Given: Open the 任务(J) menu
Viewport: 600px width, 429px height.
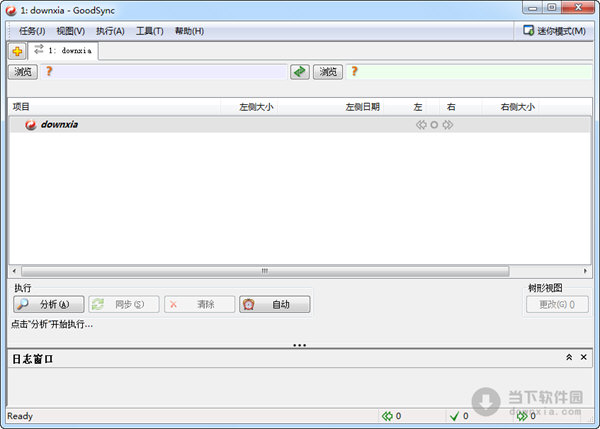Looking at the screenshot, I should 32,31.
